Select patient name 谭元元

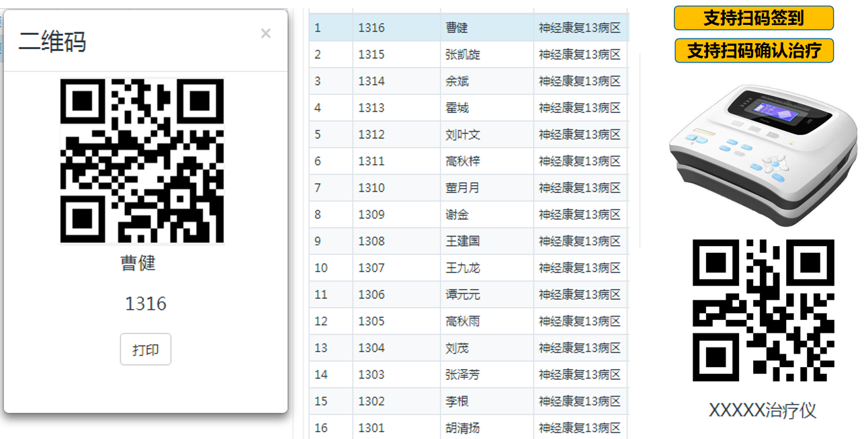click(463, 294)
